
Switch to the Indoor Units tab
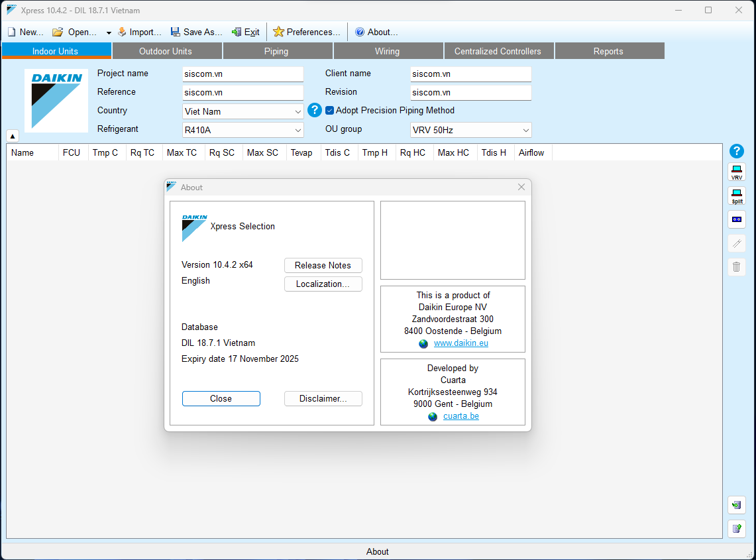coord(56,51)
